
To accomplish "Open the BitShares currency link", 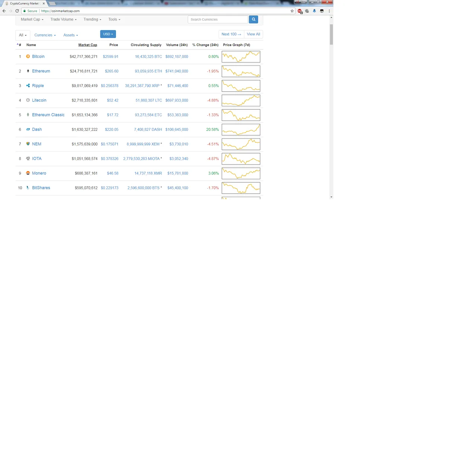I will coord(41,188).
